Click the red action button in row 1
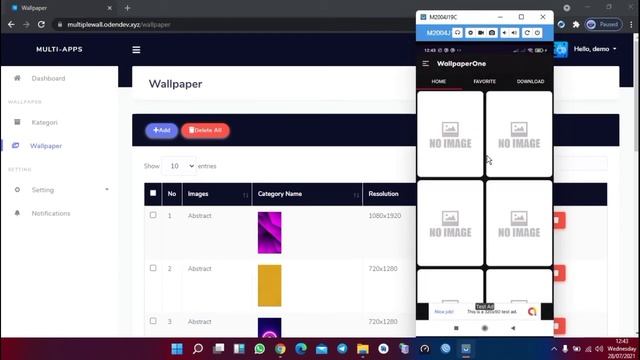Viewport: 640px width, 360px height. pos(559,220)
